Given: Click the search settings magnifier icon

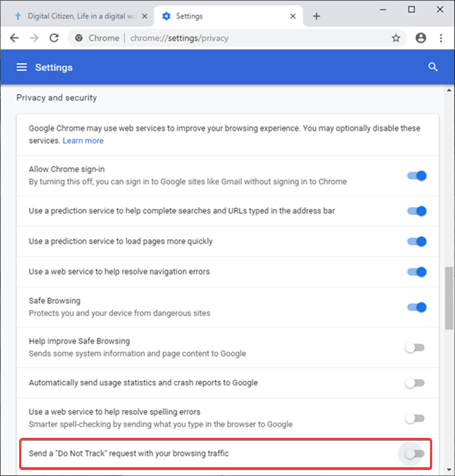Looking at the screenshot, I should click(433, 67).
